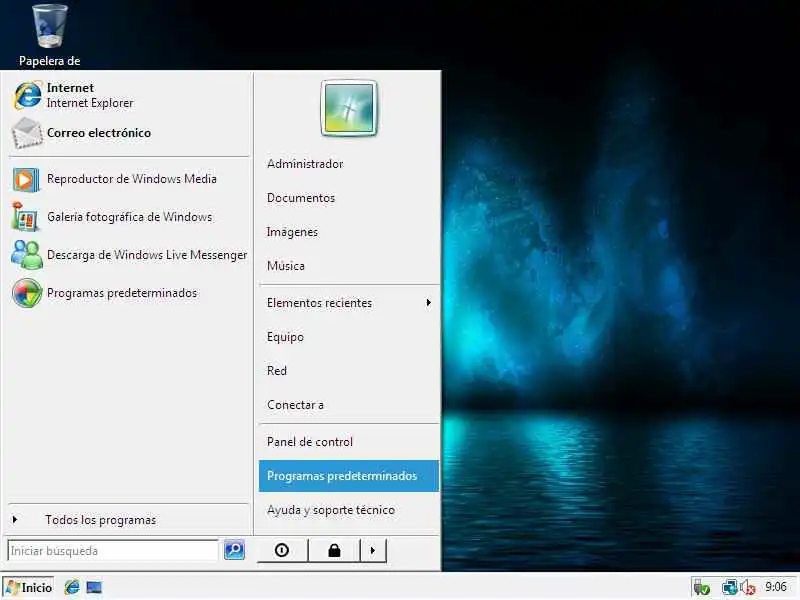Click the Galería fotográfica de Windows icon
The image size is (800, 600).
click(24, 217)
